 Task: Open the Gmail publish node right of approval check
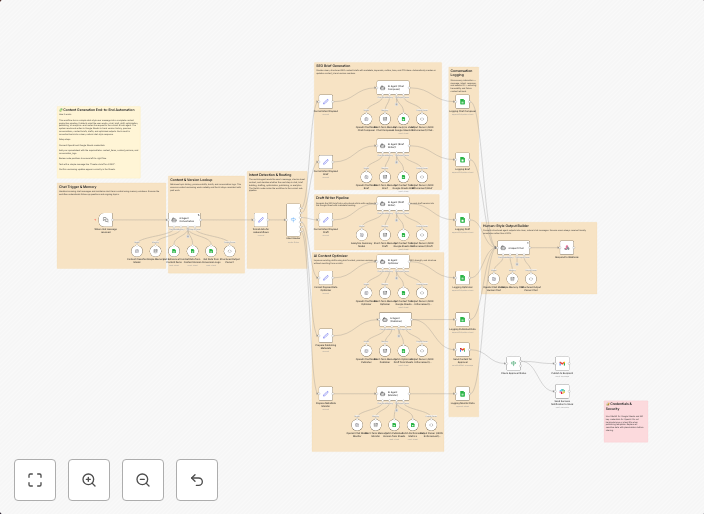(563, 363)
